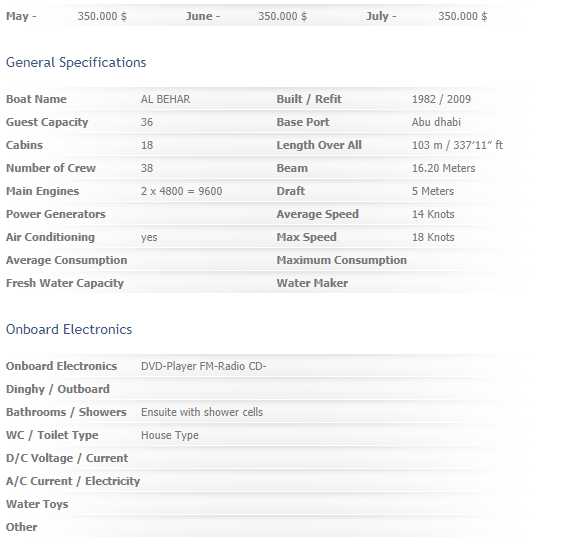Click the Number of Crew value 38
The height and width of the screenshot is (541, 567).
pyautogui.click(x=147, y=168)
